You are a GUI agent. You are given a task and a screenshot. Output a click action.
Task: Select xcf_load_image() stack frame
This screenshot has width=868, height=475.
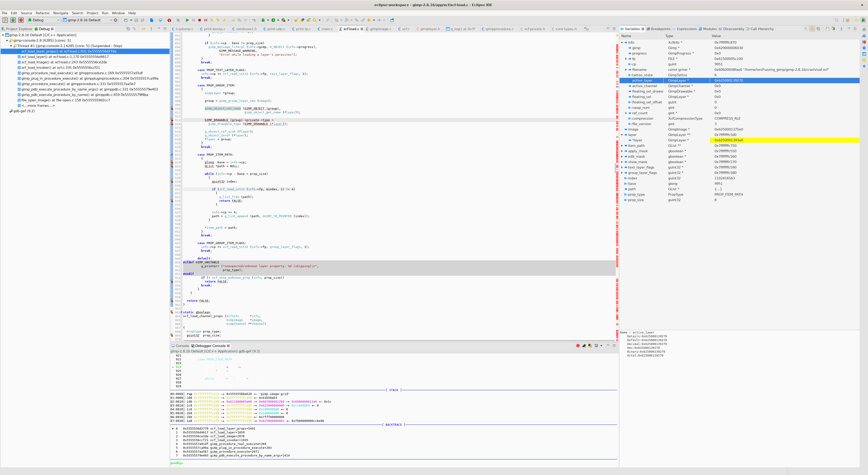click(x=64, y=62)
